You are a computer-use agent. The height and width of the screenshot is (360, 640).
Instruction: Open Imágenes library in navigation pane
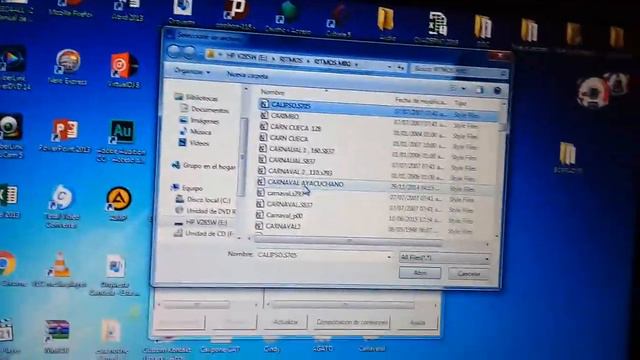coord(200,120)
